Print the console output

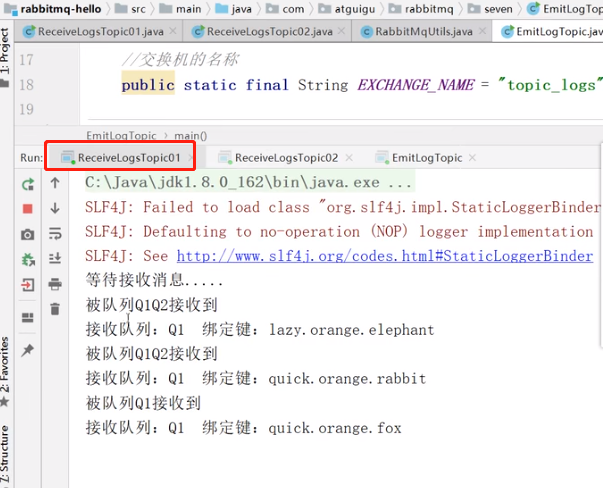click(x=55, y=284)
